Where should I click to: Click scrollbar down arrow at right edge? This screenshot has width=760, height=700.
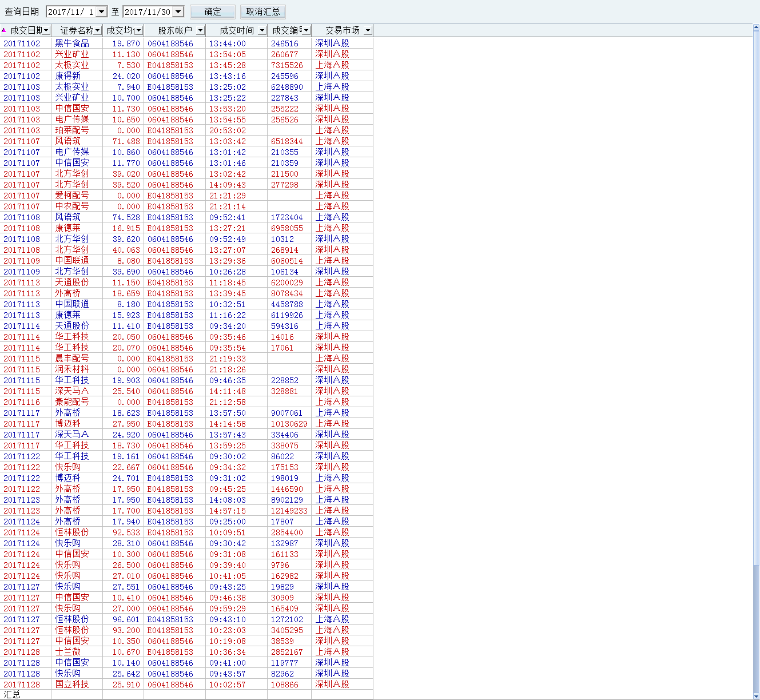point(756,695)
